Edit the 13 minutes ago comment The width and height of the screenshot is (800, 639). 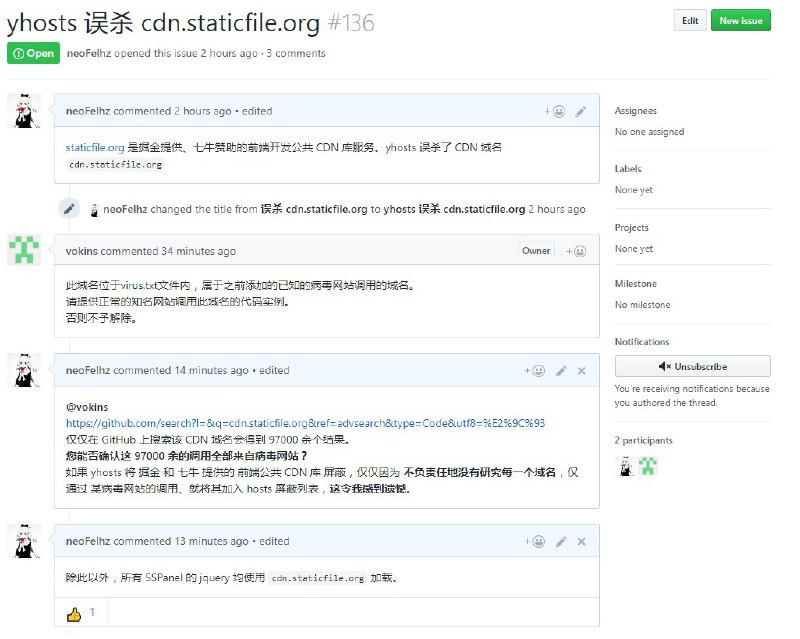[561, 542]
